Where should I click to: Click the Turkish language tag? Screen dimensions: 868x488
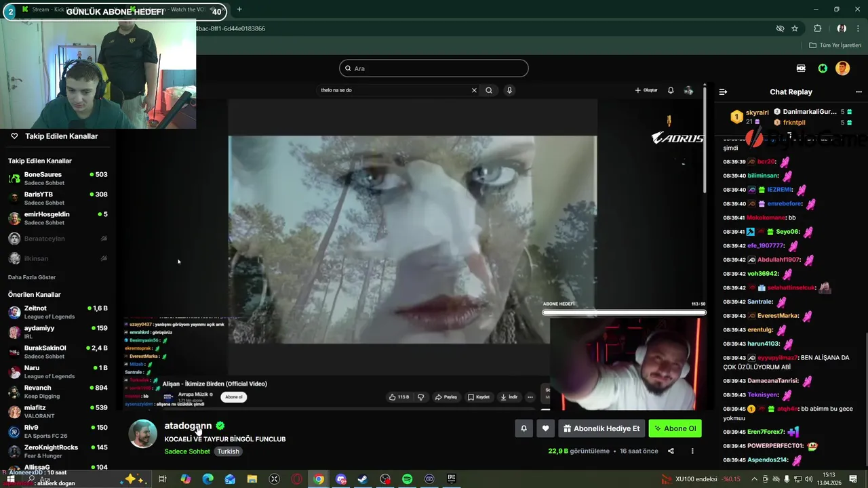[228, 451]
